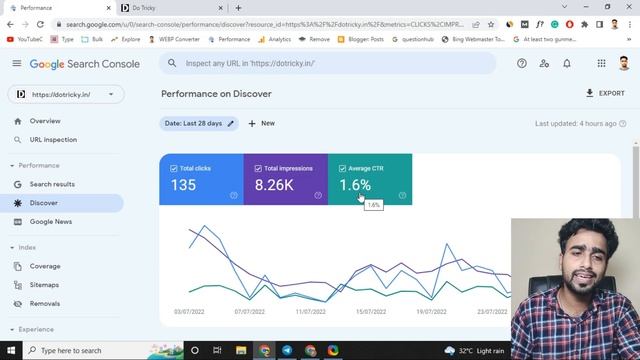Click the Inspect any URL search field
The width and height of the screenshot is (640, 360).
[x=327, y=63]
